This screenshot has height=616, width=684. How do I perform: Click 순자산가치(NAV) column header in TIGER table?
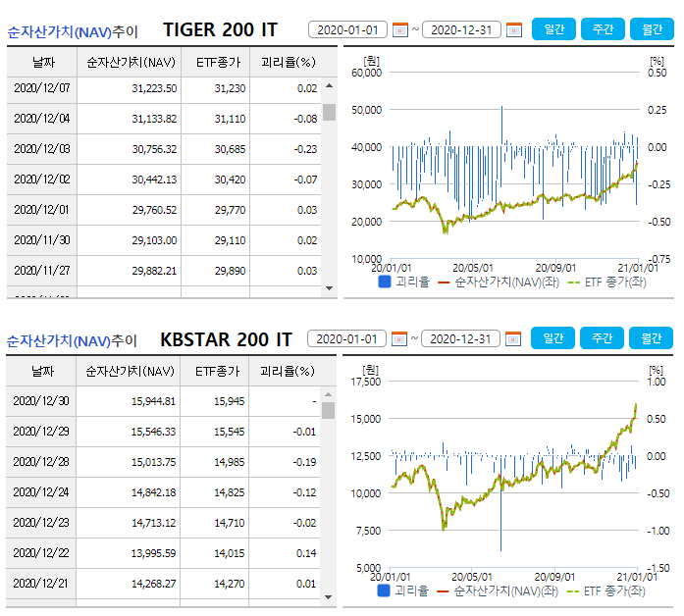130,63
